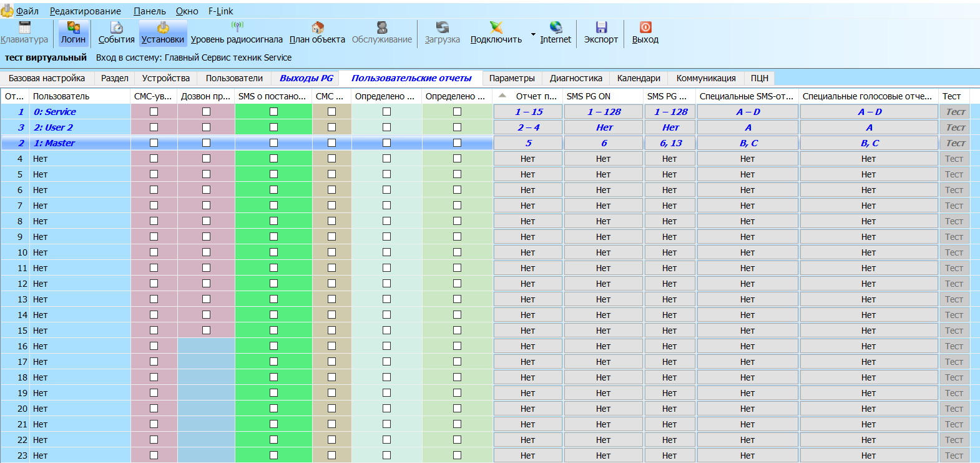The image size is (980, 463).
Task: Click Тест button for 0: Service
Action: tap(956, 112)
